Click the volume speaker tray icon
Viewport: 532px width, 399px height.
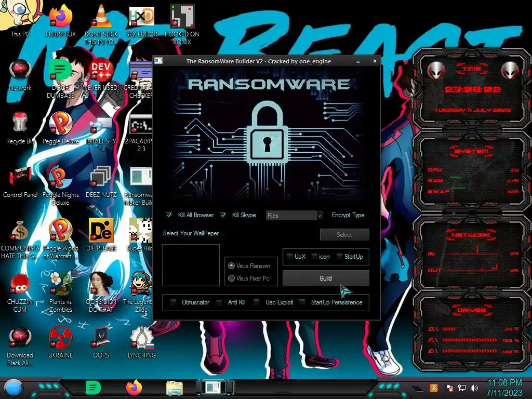point(474,388)
